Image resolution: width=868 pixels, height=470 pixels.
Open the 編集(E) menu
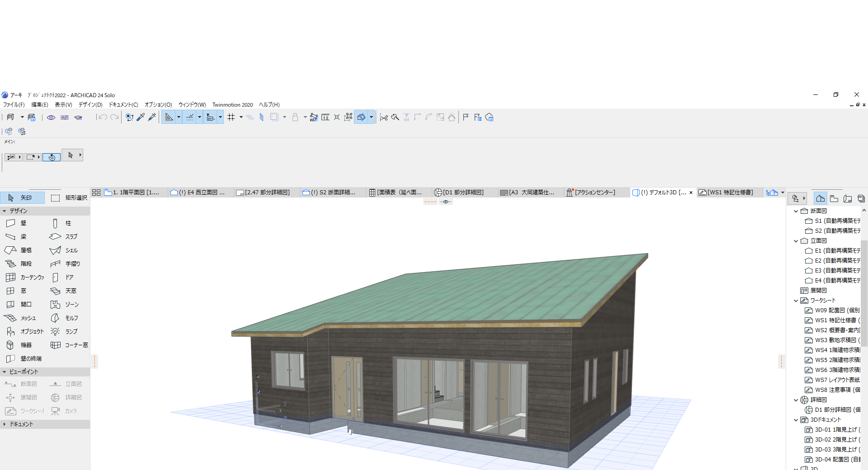(x=40, y=105)
